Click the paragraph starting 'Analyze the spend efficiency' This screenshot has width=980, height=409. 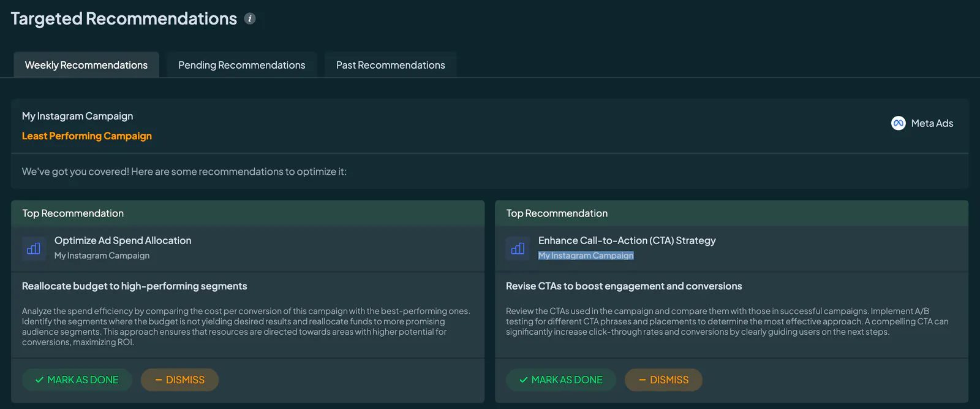246,327
